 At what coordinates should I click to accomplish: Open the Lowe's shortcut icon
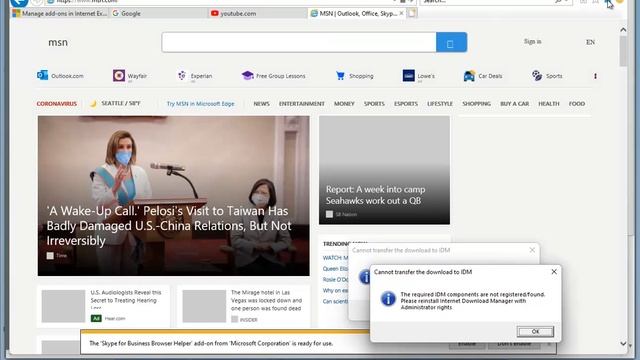point(408,76)
